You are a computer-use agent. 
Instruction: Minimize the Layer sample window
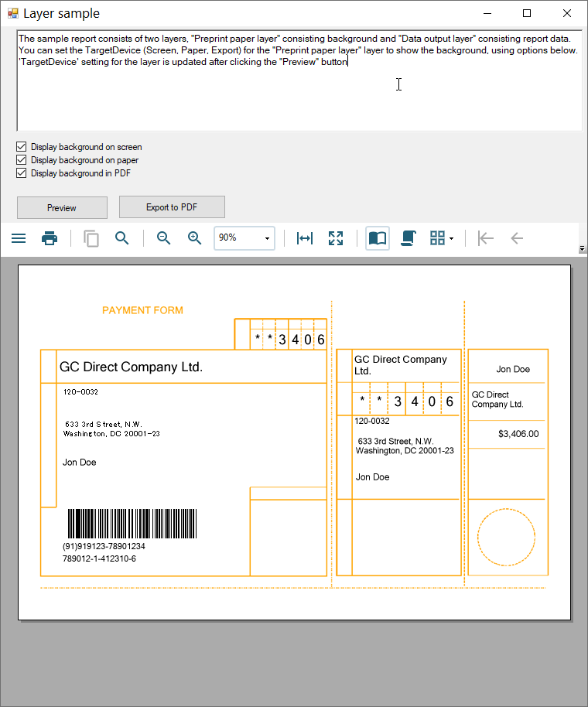[487, 13]
